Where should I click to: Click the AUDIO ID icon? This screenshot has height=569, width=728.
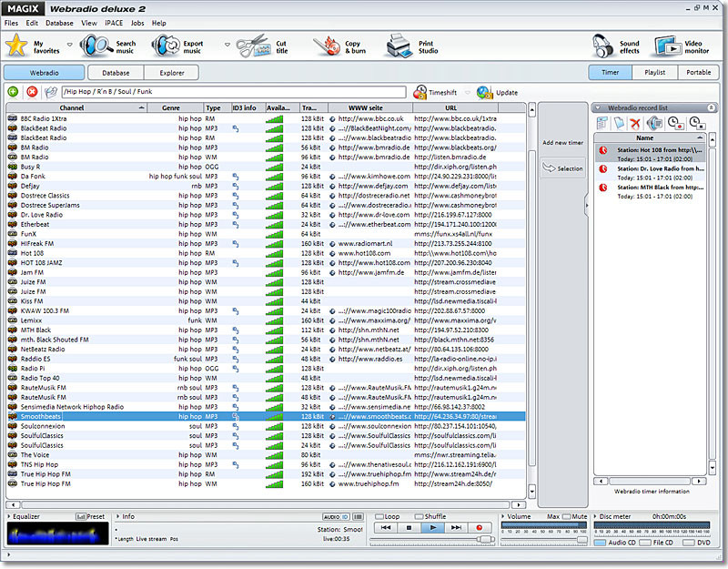(336, 516)
